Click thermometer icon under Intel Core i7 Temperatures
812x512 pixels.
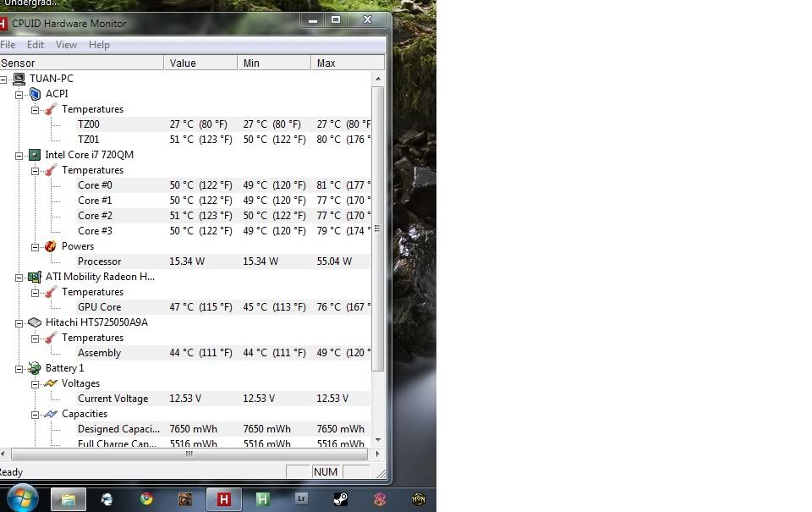point(50,170)
